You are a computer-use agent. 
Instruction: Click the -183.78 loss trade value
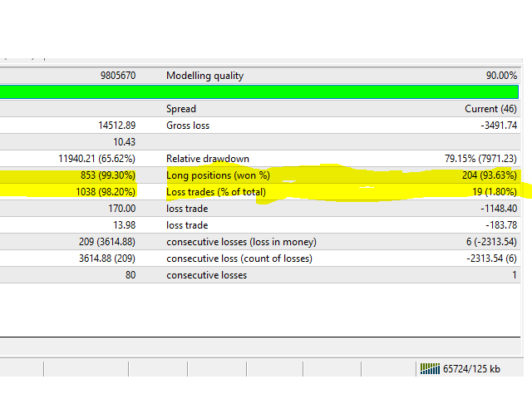[x=501, y=225]
